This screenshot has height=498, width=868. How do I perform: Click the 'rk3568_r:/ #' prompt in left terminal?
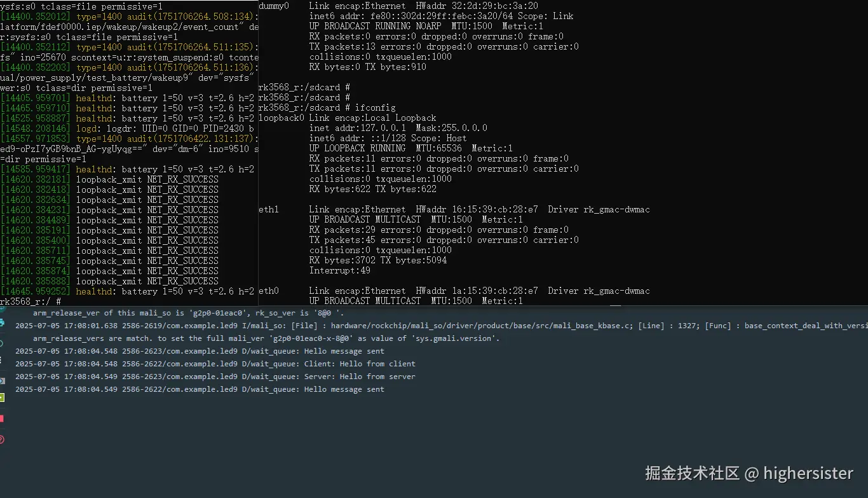(31, 301)
